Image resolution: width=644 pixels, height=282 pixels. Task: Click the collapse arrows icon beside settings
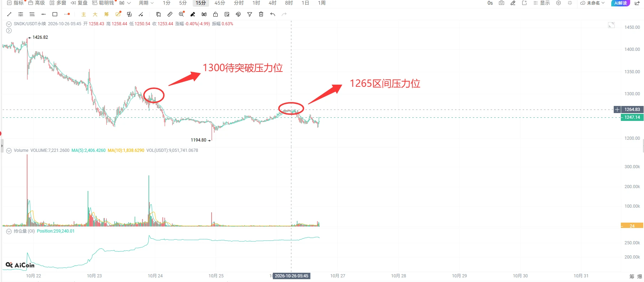tap(570, 3)
